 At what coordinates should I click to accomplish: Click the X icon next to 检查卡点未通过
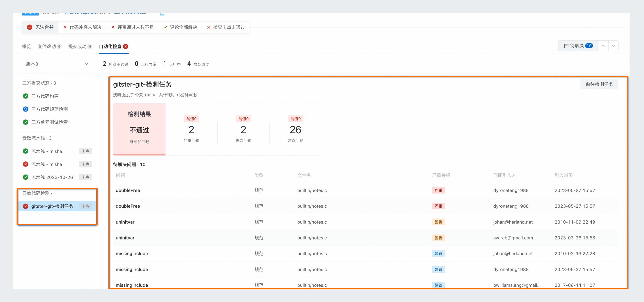coord(208,27)
